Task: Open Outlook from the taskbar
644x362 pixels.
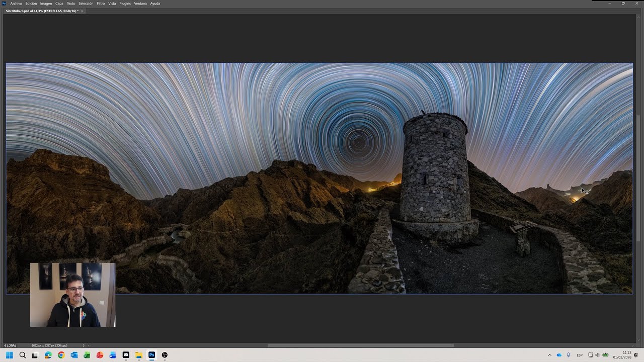Action: (x=74, y=355)
